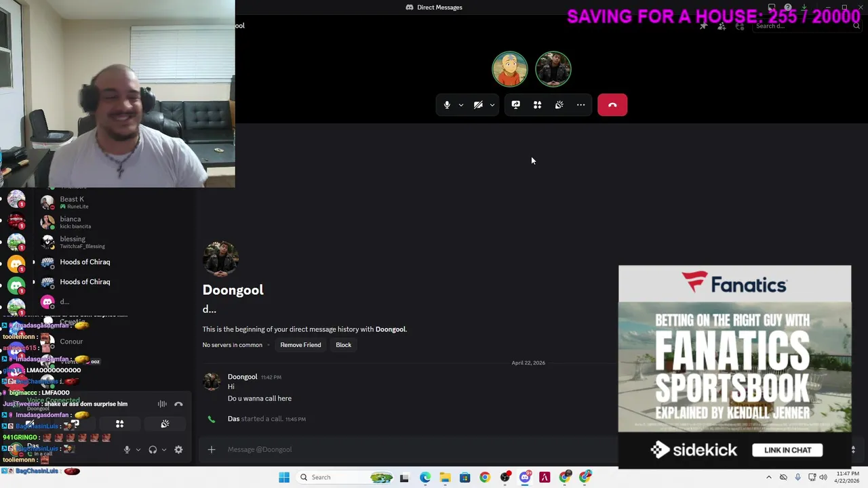This screenshot has height=488, width=868.
Task: Open microphone options arrow in call controls
Action: (461, 105)
